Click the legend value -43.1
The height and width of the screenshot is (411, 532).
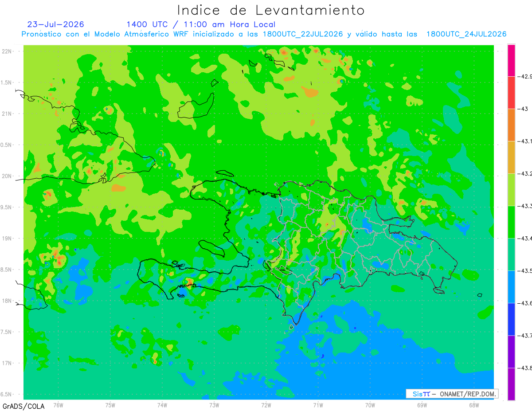[524, 141]
